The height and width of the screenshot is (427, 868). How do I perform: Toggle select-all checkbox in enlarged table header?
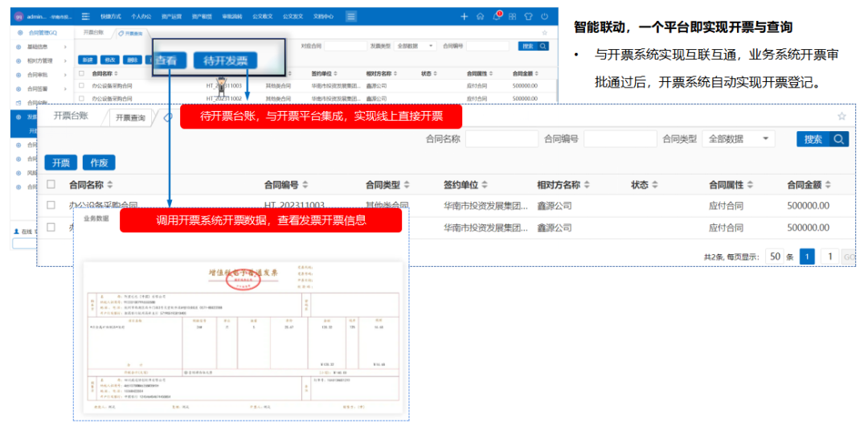point(51,184)
